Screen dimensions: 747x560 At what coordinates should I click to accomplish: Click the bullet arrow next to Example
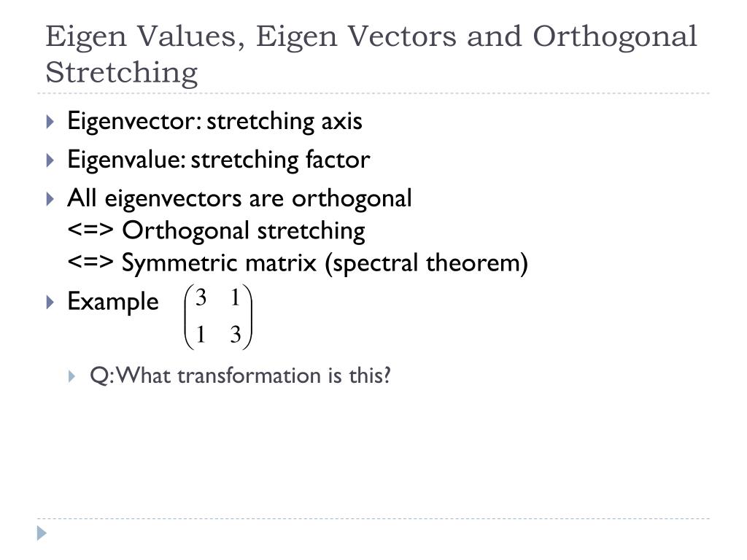point(50,302)
